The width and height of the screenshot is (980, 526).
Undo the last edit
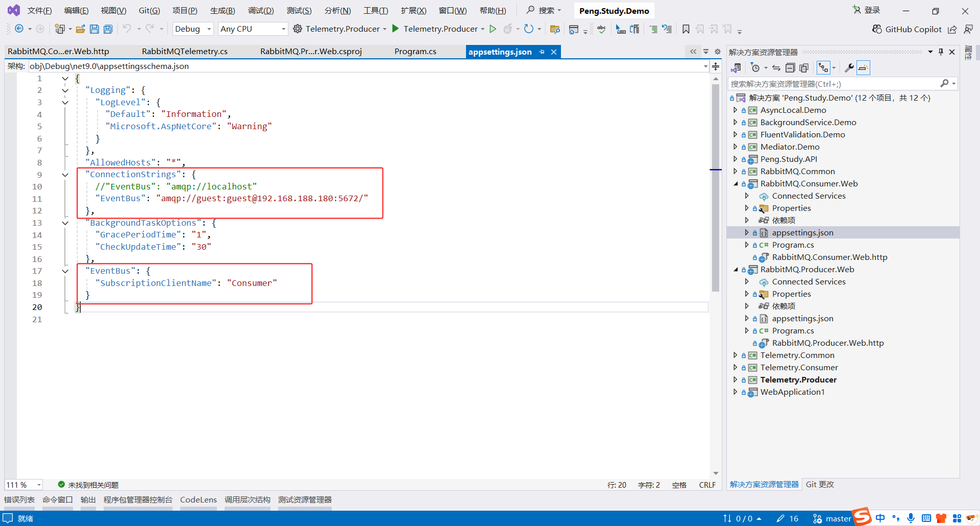(127, 29)
